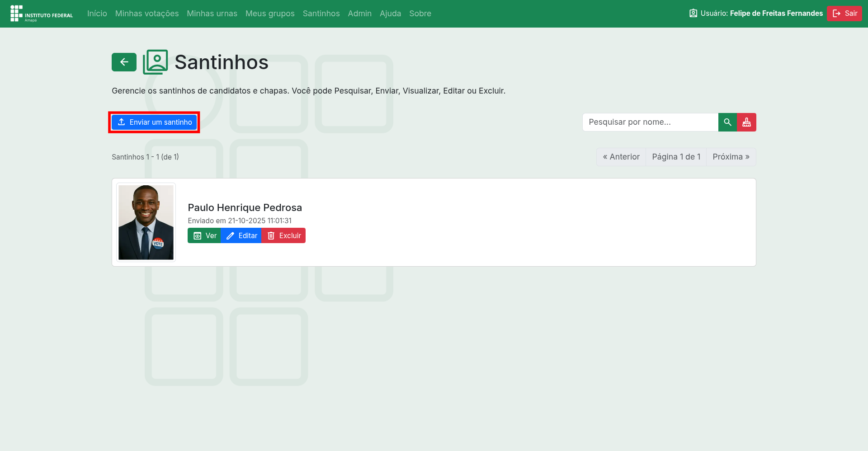Click the green back arrow button
868x451 pixels.
pyautogui.click(x=124, y=62)
